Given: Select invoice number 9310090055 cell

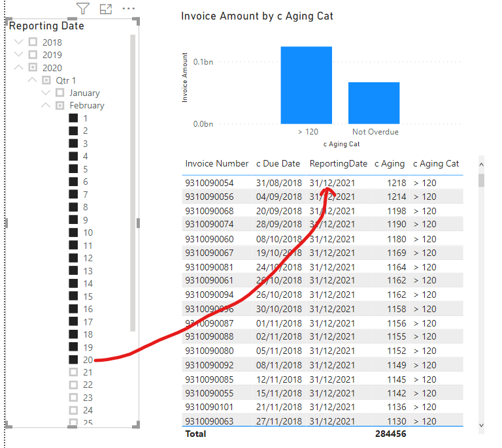Looking at the screenshot, I should [209, 393].
